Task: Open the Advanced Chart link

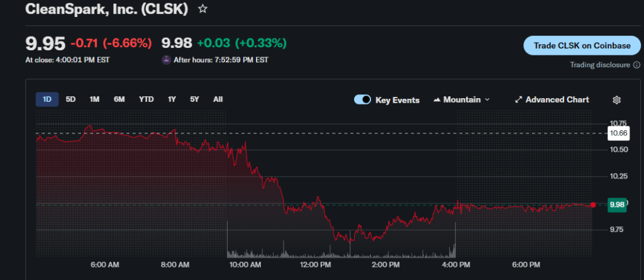Action: pyautogui.click(x=557, y=99)
